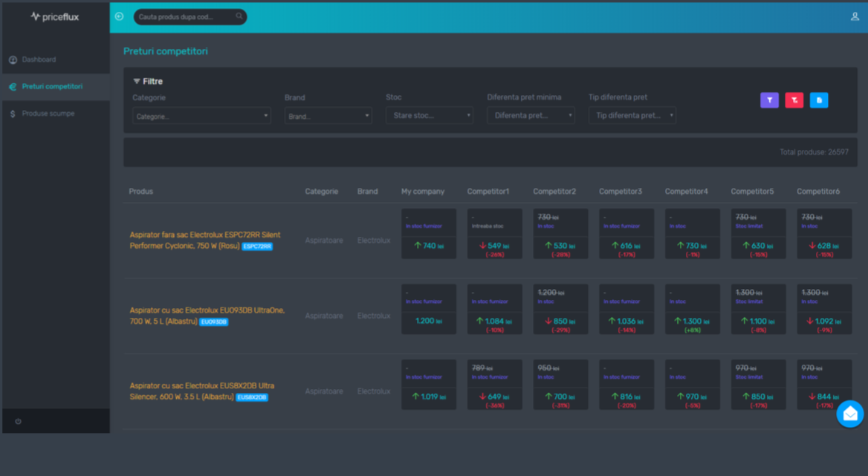The height and width of the screenshot is (476, 868).
Task: Click the power logout icon
Action: [x=18, y=421]
